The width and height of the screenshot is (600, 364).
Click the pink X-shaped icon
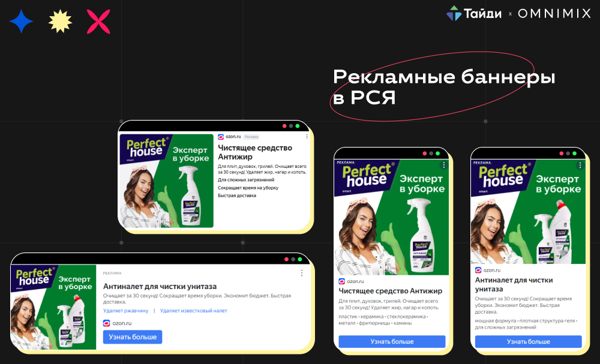coord(98,22)
